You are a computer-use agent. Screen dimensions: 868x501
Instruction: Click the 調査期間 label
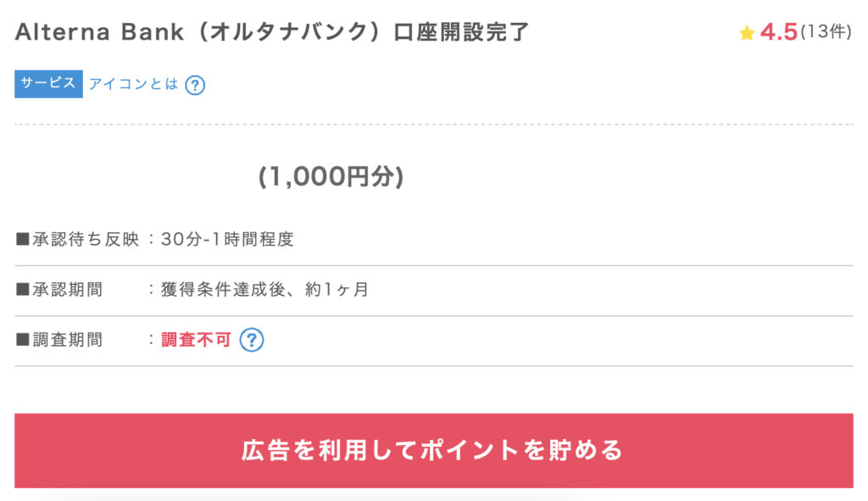68,339
